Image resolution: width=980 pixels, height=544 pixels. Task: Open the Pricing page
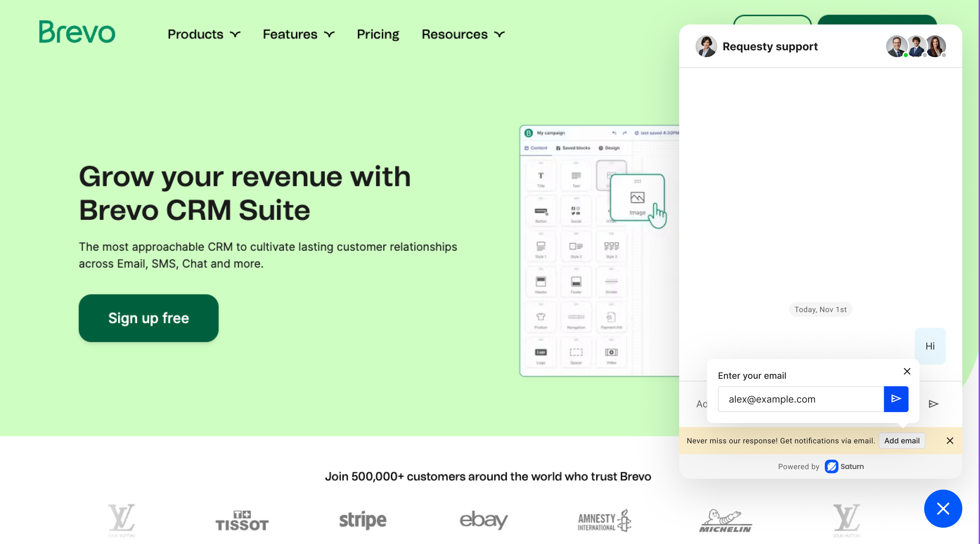[378, 34]
